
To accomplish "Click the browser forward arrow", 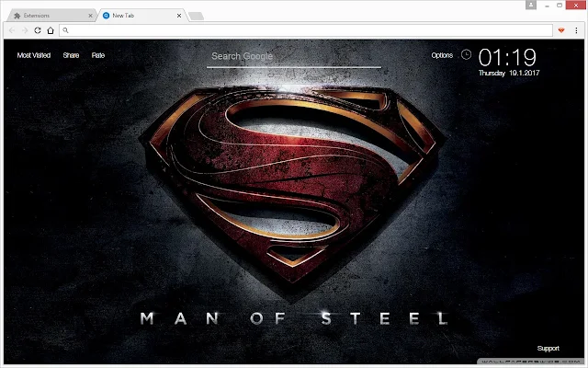I will click(25, 30).
